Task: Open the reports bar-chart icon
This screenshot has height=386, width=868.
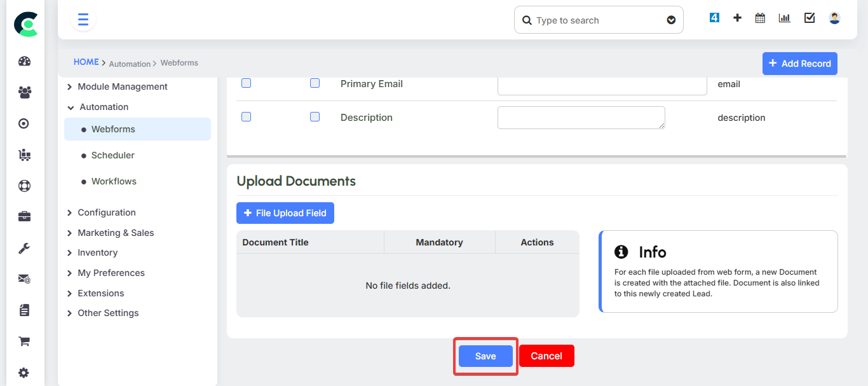Action: tap(783, 17)
